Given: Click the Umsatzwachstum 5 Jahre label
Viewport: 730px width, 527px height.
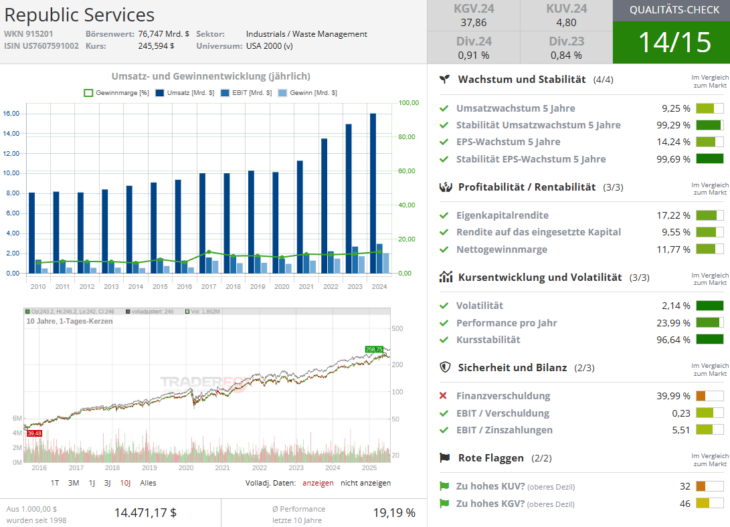Looking at the screenshot, I should 515,108.
